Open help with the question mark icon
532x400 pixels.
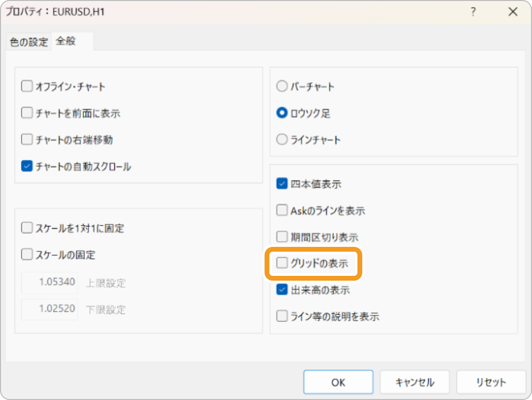(473, 12)
